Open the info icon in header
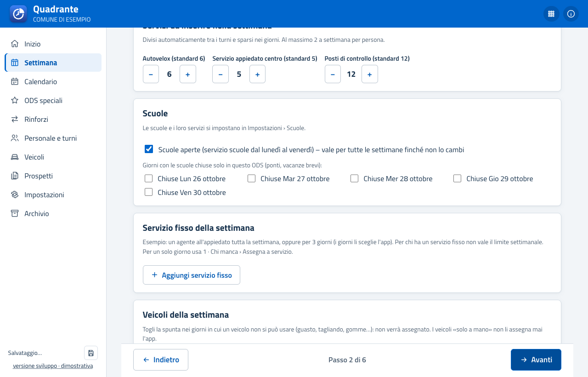 click(x=571, y=14)
